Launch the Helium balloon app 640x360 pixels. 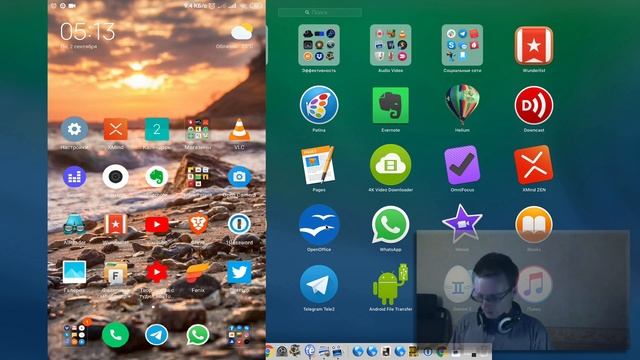pos(462,104)
